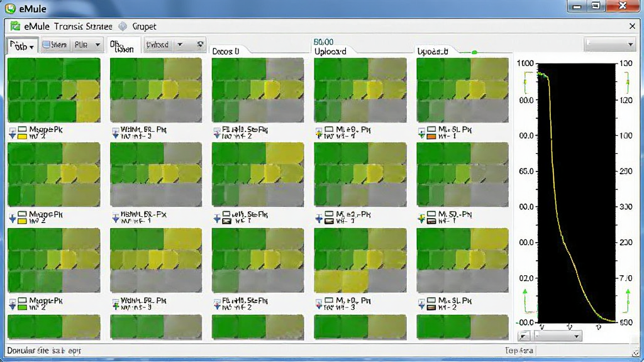Image resolution: width=644 pixels, height=362 pixels.
Task: Switch to the Upoad_b tab
Action: (433, 52)
